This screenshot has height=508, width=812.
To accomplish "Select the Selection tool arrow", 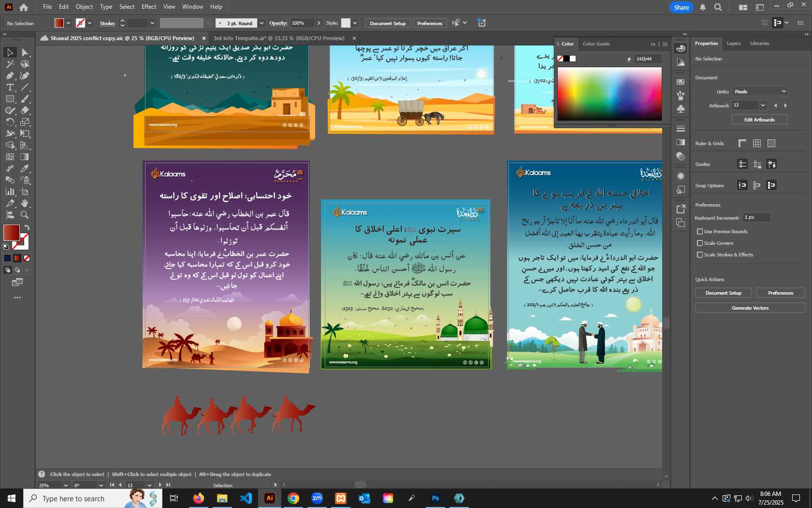I will point(10,52).
